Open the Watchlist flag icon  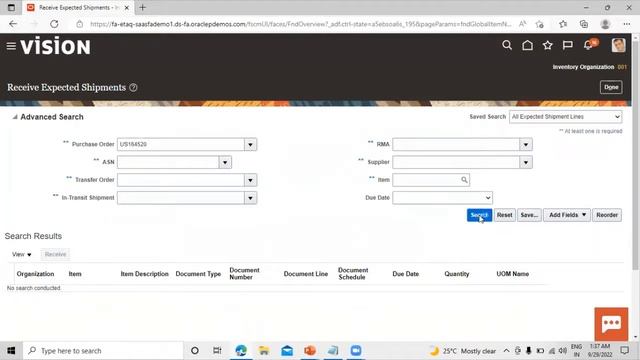coord(567,45)
